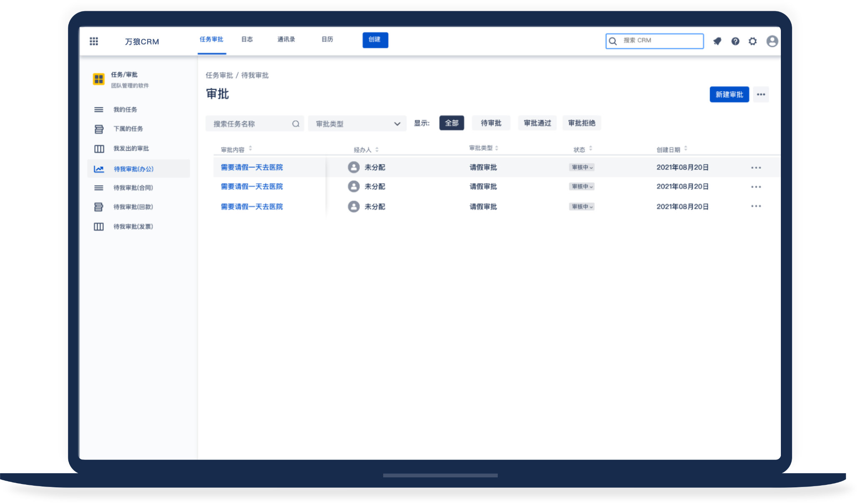
Task: Open the second row's 审核中 status dropdown
Action: click(582, 186)
